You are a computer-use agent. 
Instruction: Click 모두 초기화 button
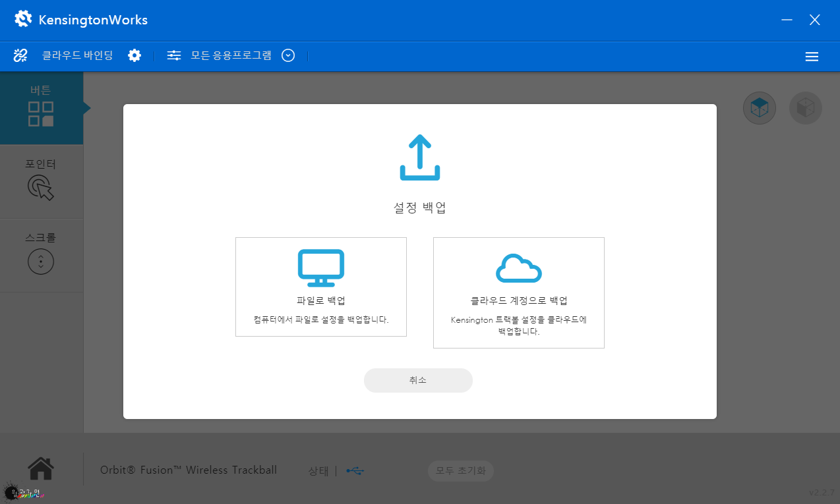tap(460, 471)
